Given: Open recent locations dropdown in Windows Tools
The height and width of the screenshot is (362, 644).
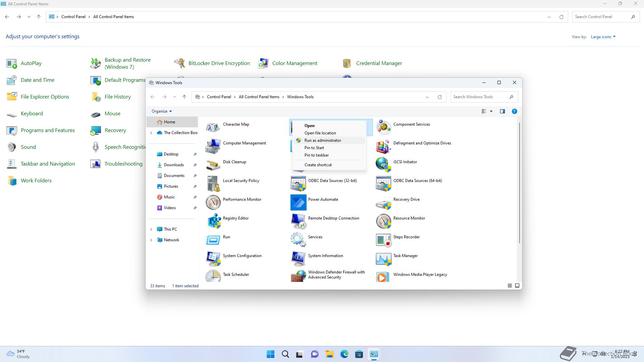Looking at the screenshot, I should point(174,97).
